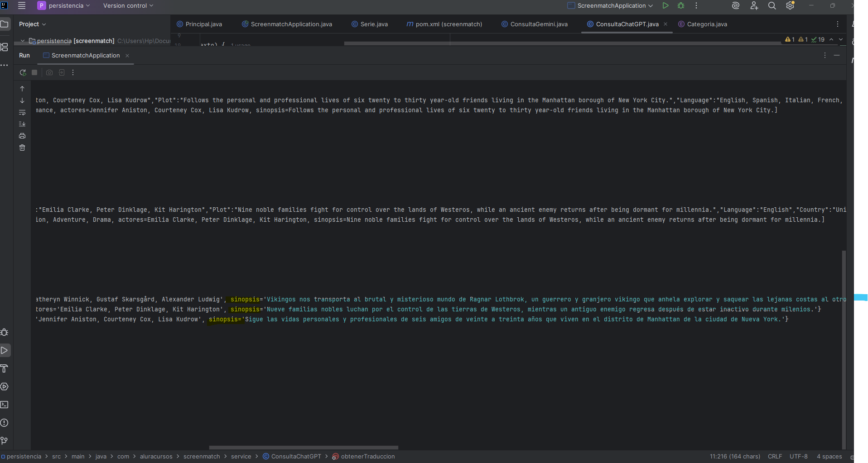The height and width of the screenshot is (463, 868).
Task: Close ScreenmatchApplication run tab
Action: [x=127, y=56]
